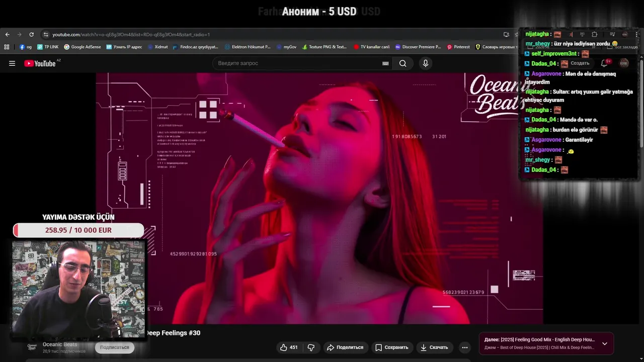Go back with the browser back arrow
Viewport: 644px width, 362px height.
(x=7, y=35)
